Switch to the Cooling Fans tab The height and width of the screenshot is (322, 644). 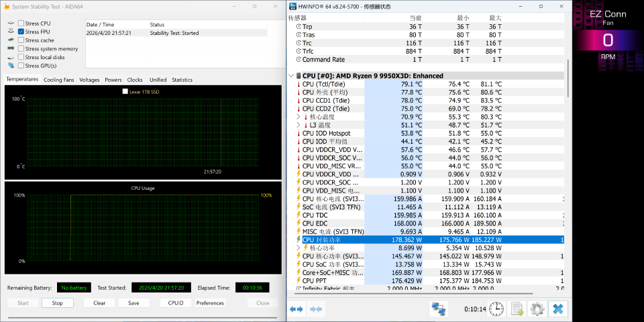point(59,80)
